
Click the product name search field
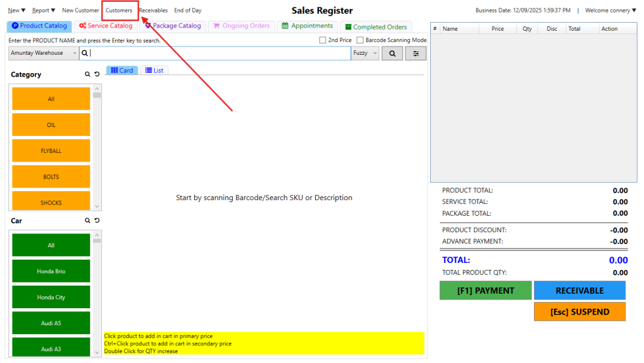tap(219, 53)
